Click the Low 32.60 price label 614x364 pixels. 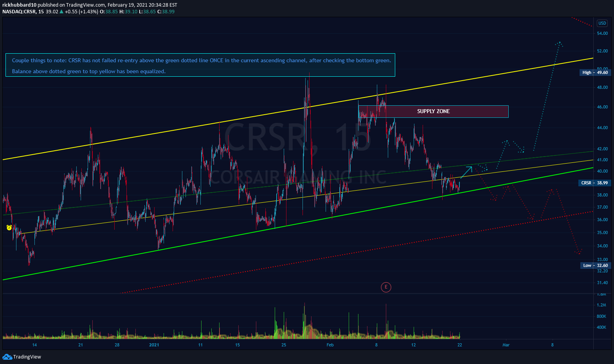point(595,265)
